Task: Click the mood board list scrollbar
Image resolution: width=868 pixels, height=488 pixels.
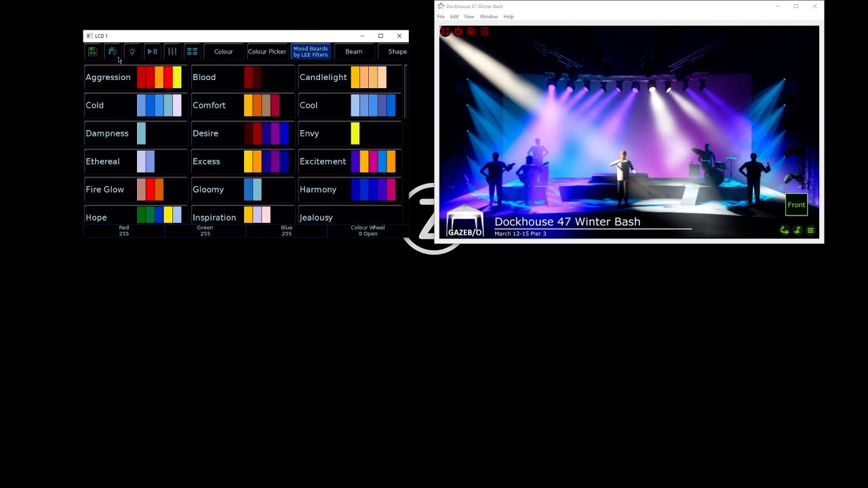Action: click(406, 91)
